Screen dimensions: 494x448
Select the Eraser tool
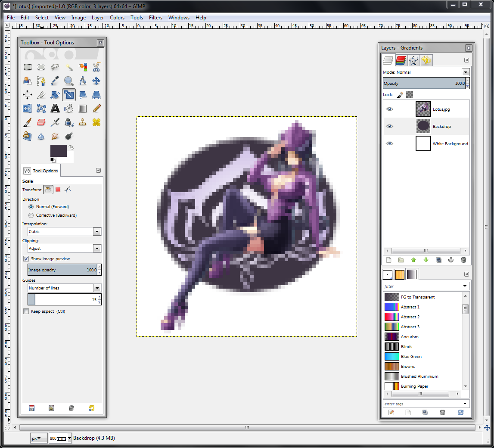[x=41, y=123]
